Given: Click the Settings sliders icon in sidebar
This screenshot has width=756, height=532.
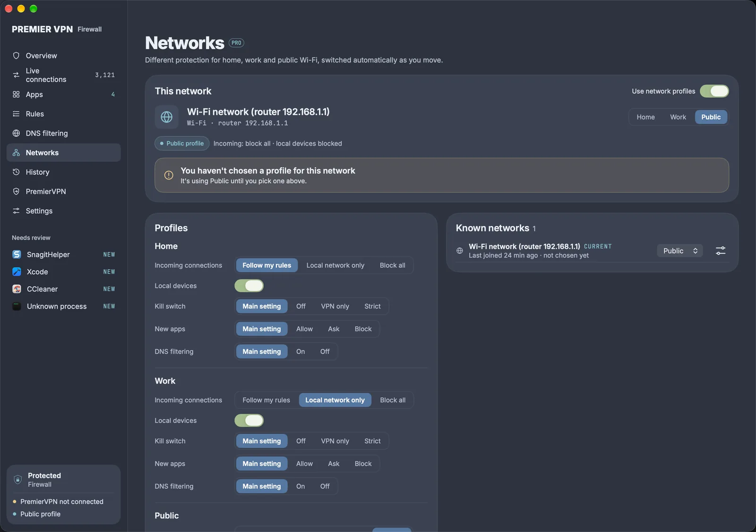Looking at the screenshot, I should (x=16, y=211).
